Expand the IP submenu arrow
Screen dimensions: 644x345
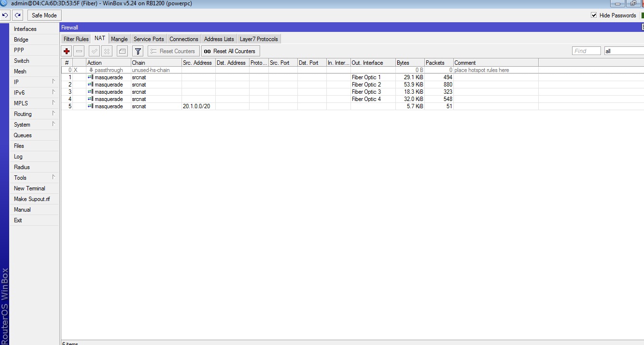[x=54, y=82]
